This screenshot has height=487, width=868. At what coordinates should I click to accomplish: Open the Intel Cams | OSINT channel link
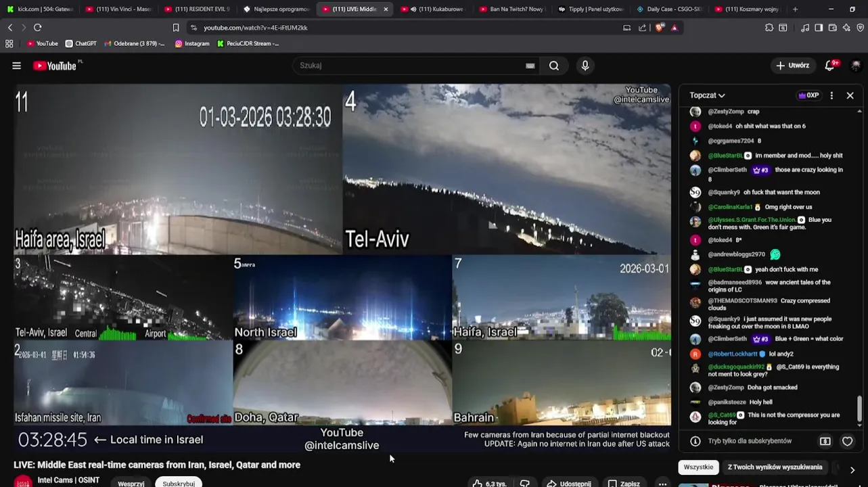pos(68,480)
